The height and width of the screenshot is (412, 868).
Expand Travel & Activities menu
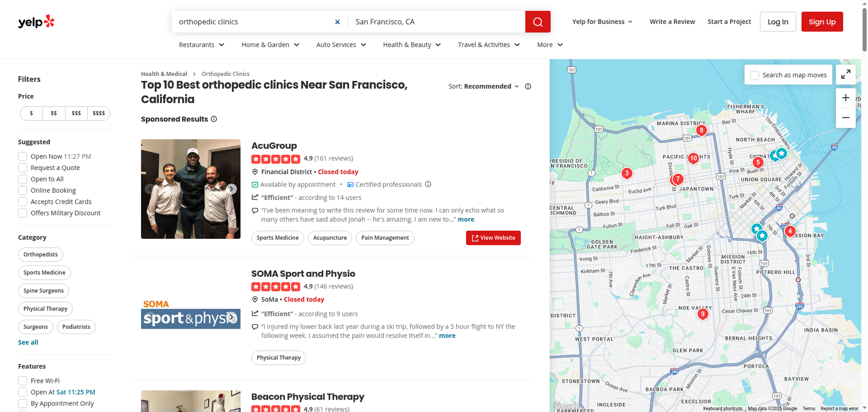click(489, 45)
